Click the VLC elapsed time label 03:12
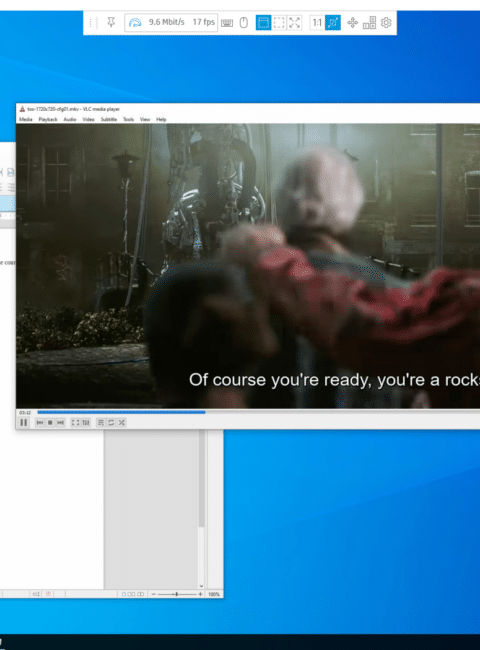This screenshot has height=650, width=480. coord(25,412)
